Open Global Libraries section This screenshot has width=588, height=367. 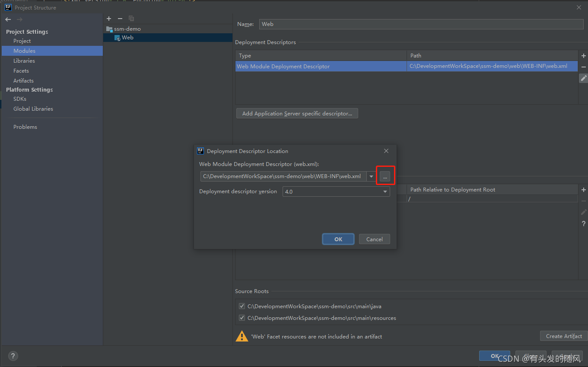pyautogui.click(x=33, y=109)
